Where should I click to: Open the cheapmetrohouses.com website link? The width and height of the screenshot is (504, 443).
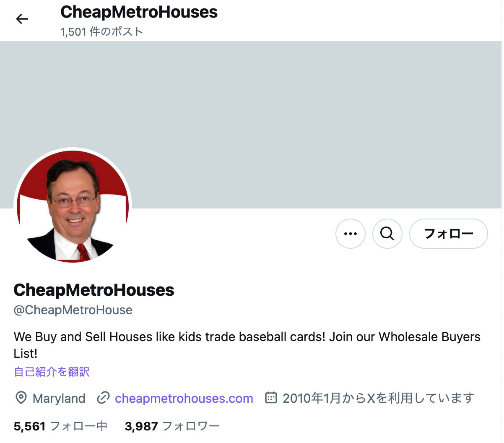point(184,398)
